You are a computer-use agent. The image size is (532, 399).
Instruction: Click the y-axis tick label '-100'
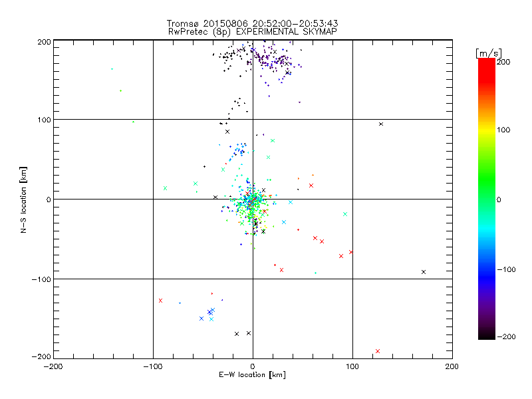click(x=41, y=279)
